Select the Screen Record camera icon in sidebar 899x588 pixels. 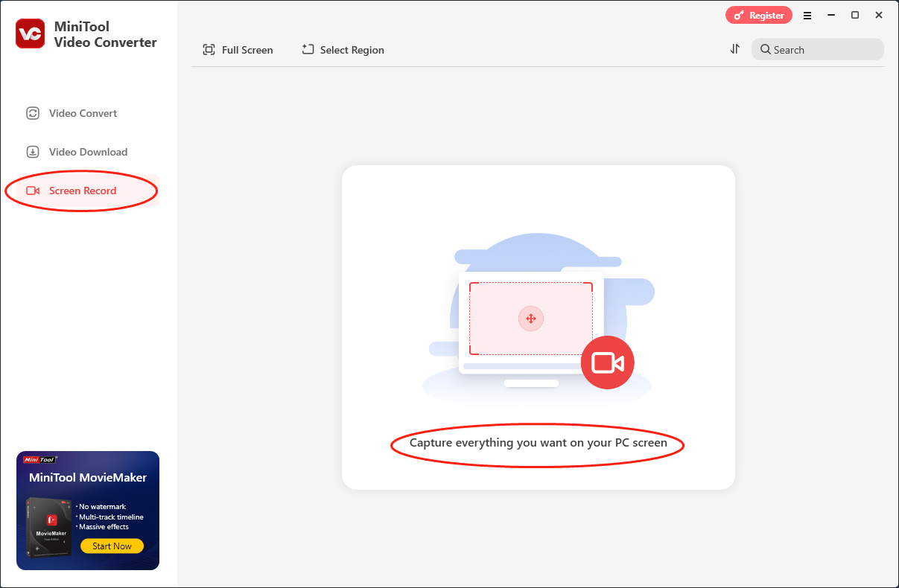click(33, 191)
